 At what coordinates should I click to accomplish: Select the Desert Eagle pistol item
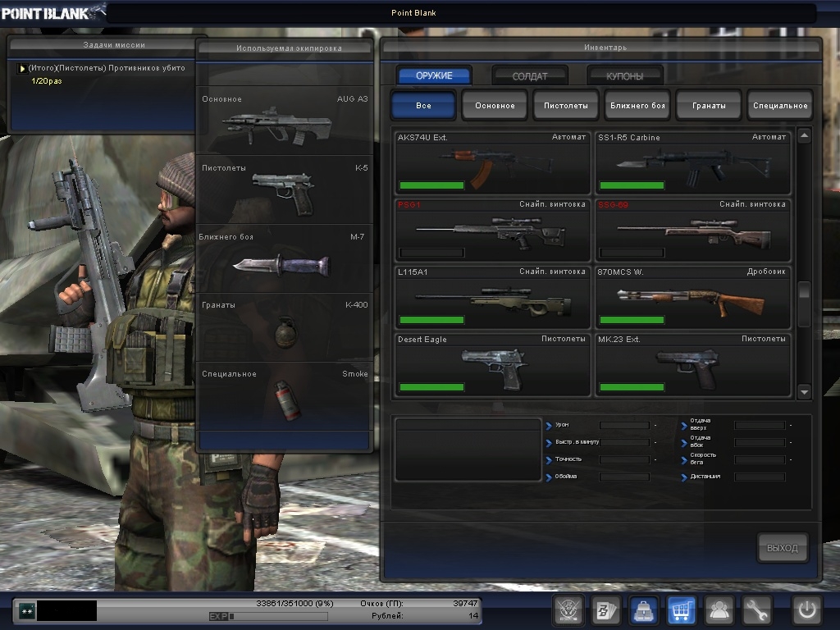pos(492,364)
